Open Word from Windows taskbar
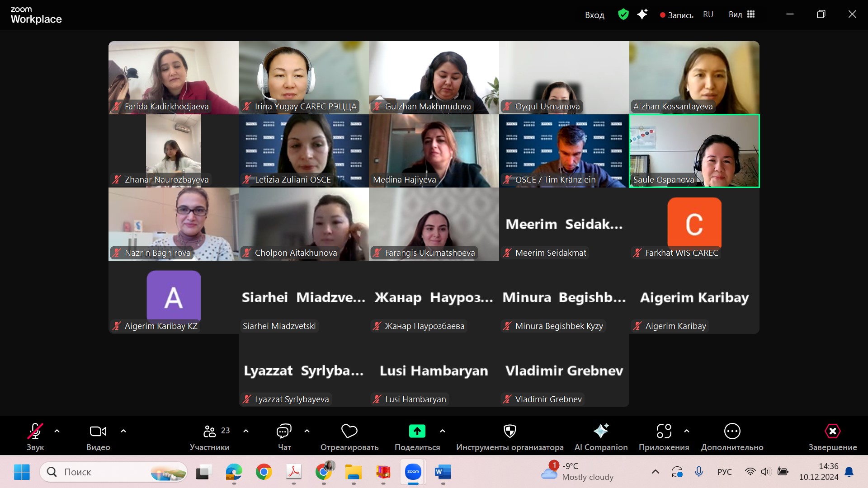The width and height of the screenshot is (868, 488). pos(443,472)
